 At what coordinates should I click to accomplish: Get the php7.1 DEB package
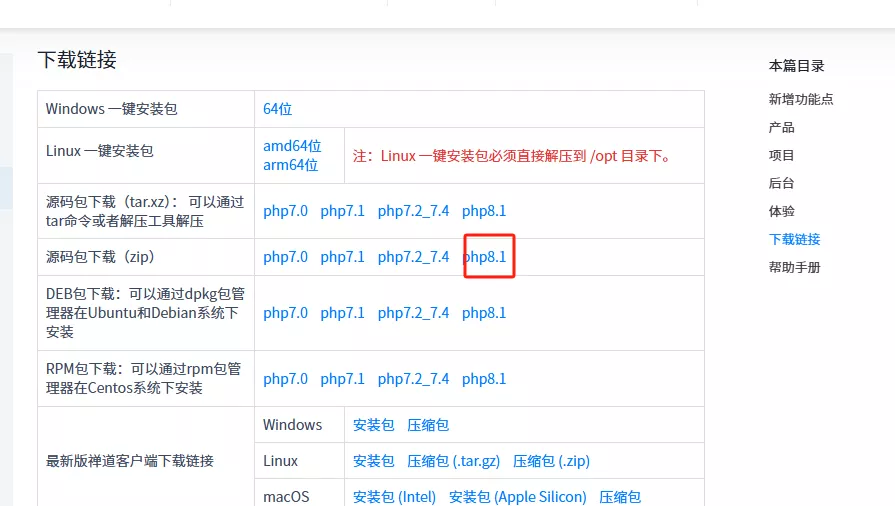(342, 313)
